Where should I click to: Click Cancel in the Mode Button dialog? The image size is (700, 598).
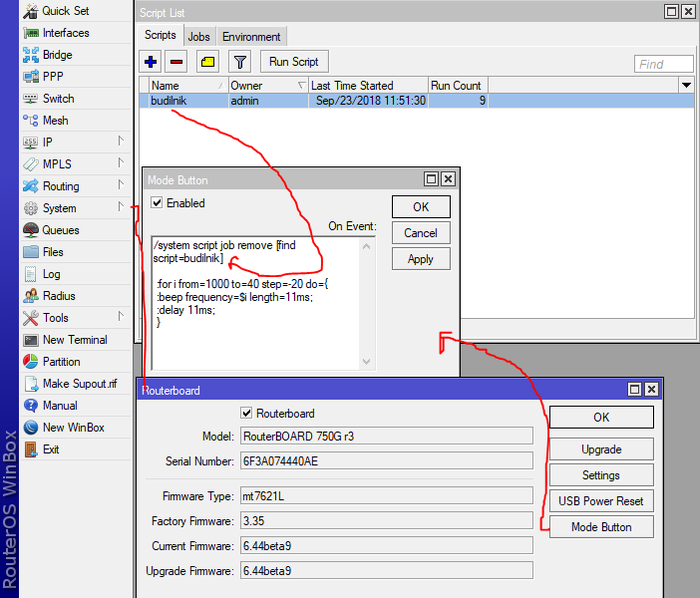421,233
